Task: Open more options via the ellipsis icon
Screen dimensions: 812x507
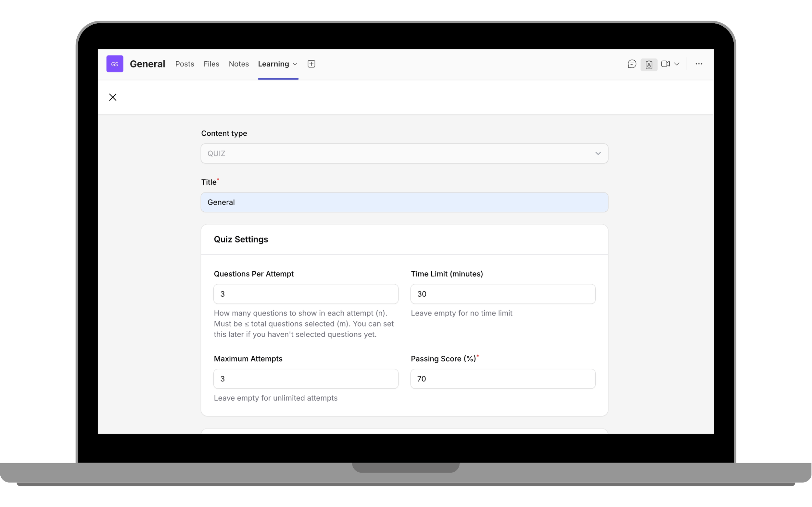Action: pyautogui.click(x=699, y=64)
